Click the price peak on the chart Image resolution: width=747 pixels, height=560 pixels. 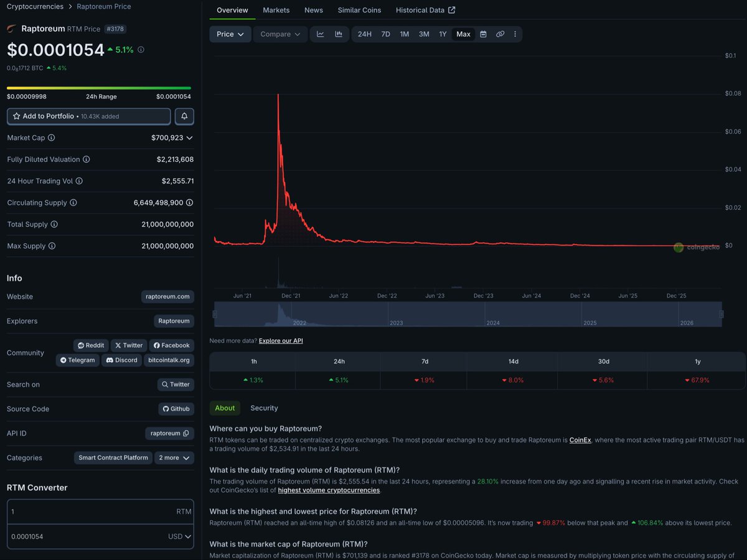click(x=278, y=95)
